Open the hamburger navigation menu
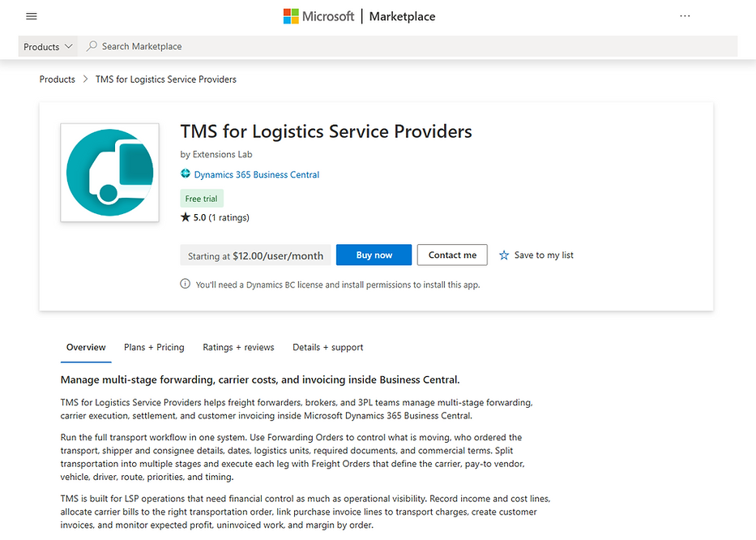Image resolution: width=756 pixels, height=540 pixels. coord(31,15)
